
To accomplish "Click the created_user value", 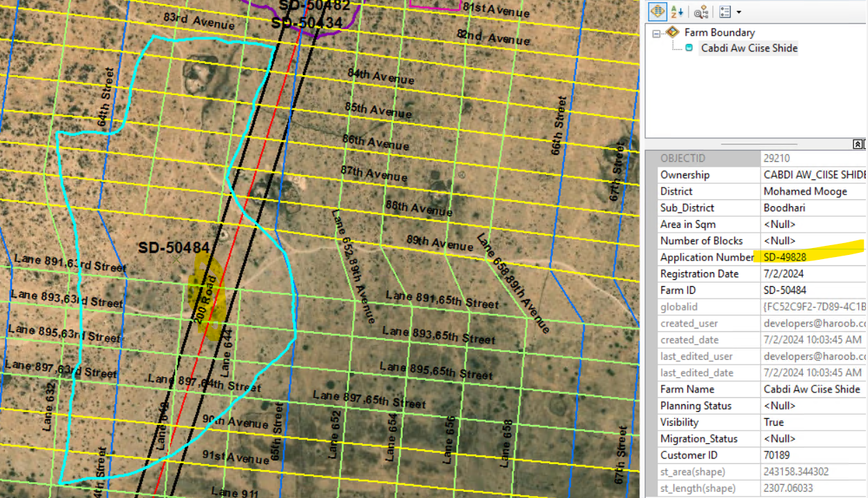I will [x=815, y=323].
